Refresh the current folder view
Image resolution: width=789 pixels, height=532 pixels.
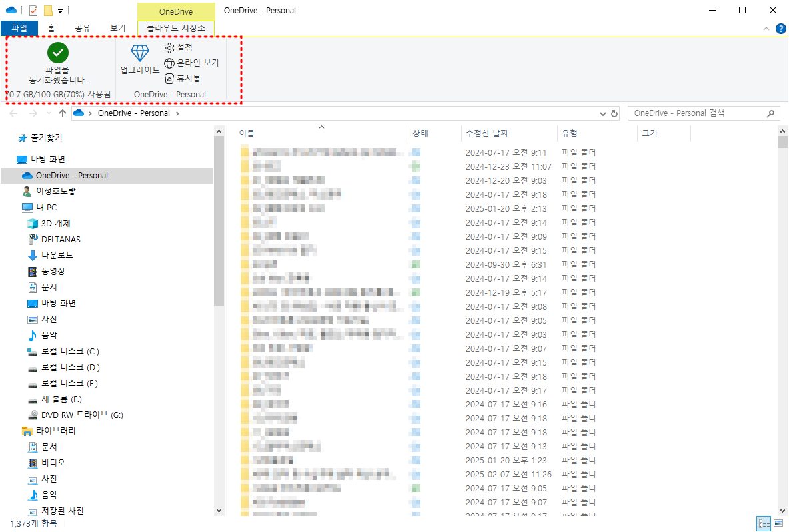[x=614, y=114]
